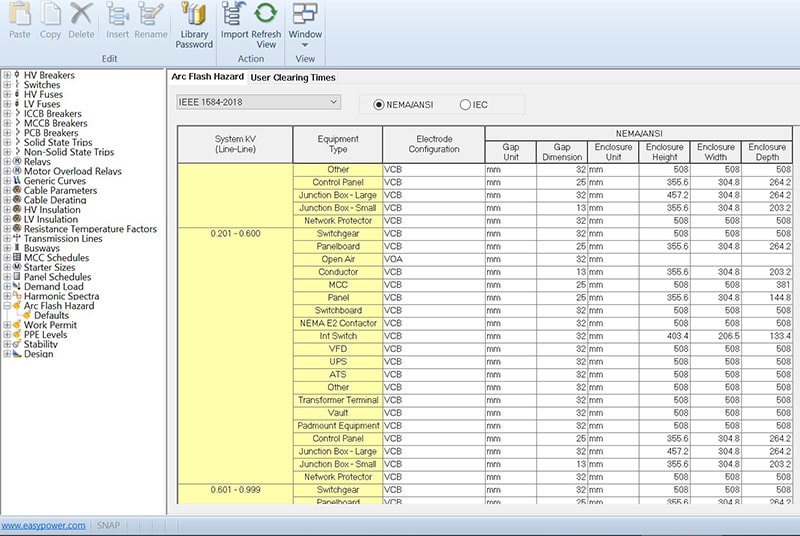
Task: Select Harmonic Spectra tree node
Action: 61,296
